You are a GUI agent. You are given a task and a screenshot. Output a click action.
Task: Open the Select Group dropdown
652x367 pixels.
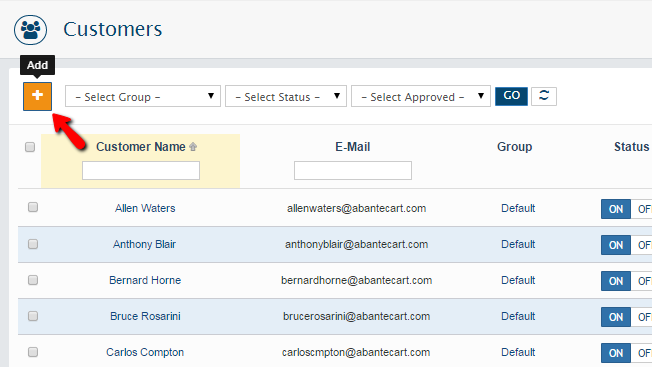pos(143,96)
